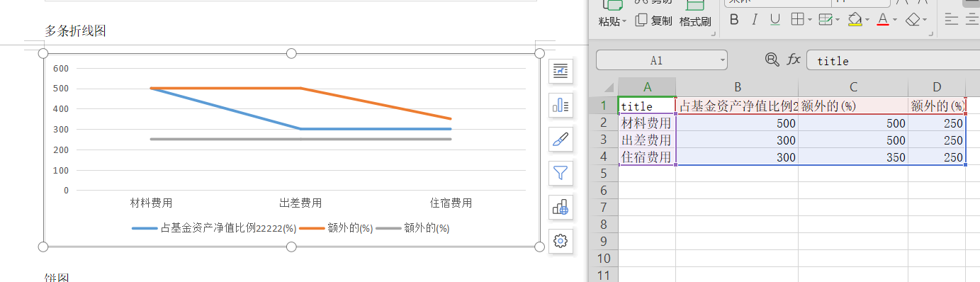Image resolution: width=980 pixels, height=282 pixels.
Task: Click chart top-center resize handle
Action: pos(291,53)
